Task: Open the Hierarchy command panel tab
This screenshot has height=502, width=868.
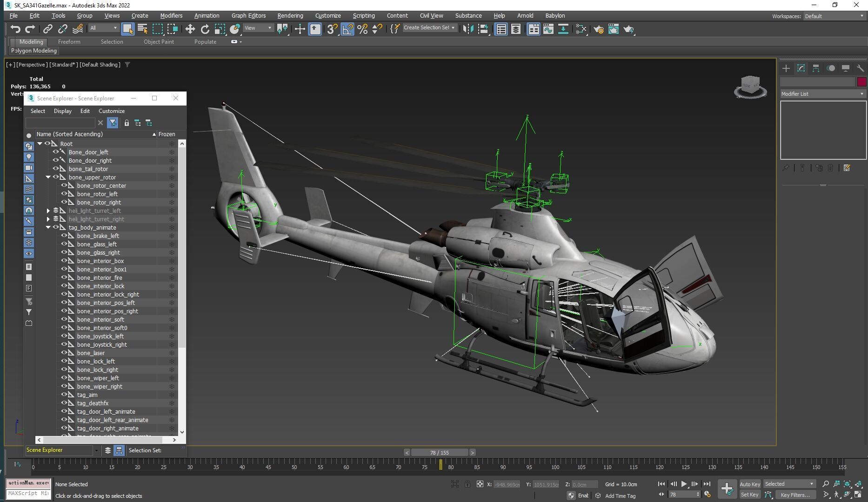Action: pos(816,68)
